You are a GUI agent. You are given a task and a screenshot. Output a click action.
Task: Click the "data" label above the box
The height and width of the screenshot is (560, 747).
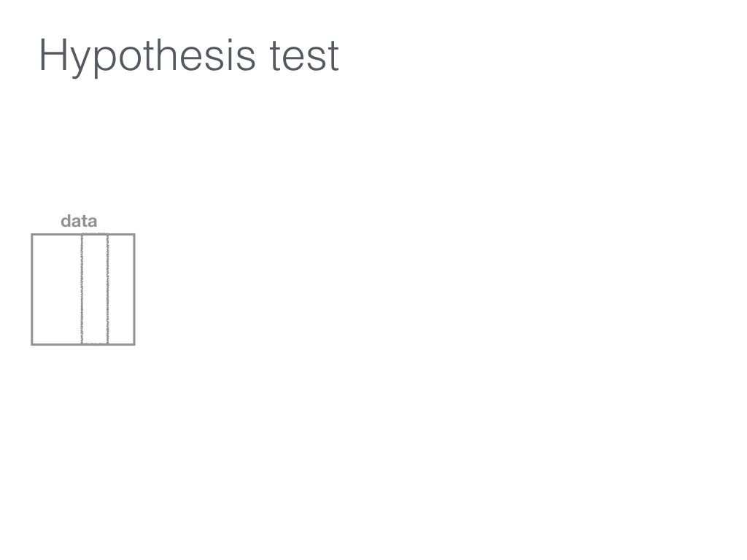[79, 221]
